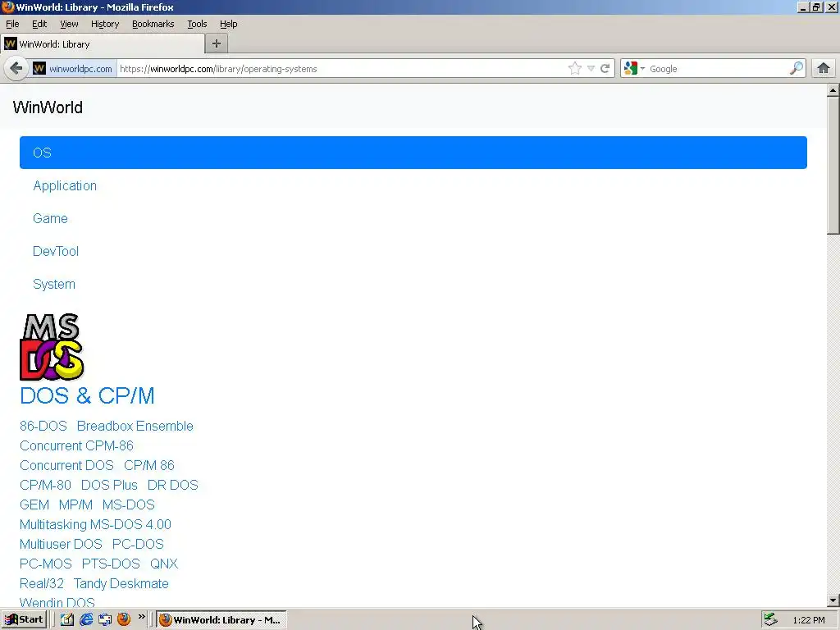
Task: Expand quick launch overflow chevron
Action: pos(141,617)
